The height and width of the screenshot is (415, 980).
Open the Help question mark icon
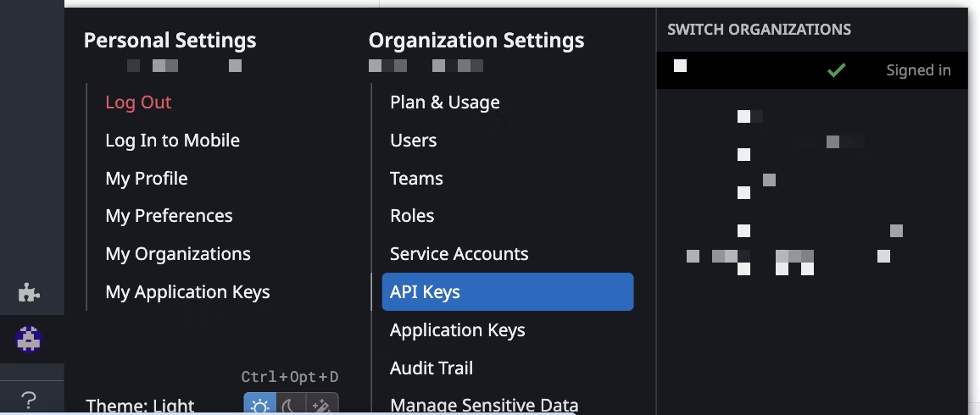(x=30, y=399)
